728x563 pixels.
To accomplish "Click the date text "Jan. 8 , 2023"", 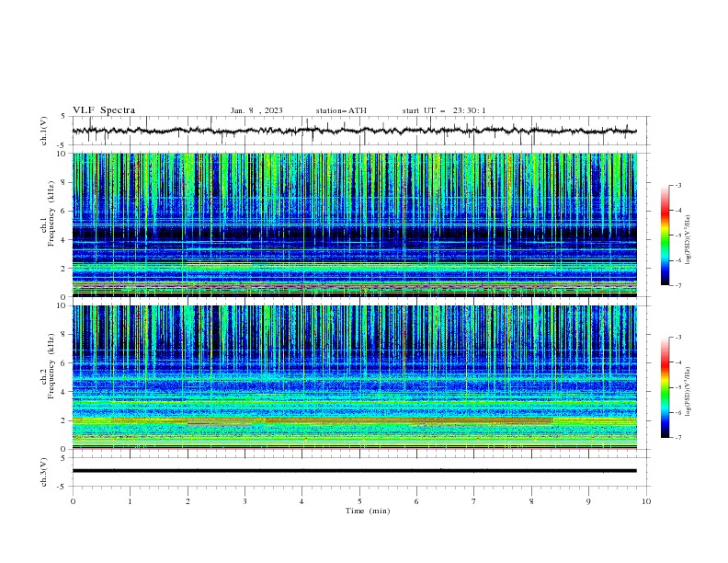I will [x=256, y=110].
